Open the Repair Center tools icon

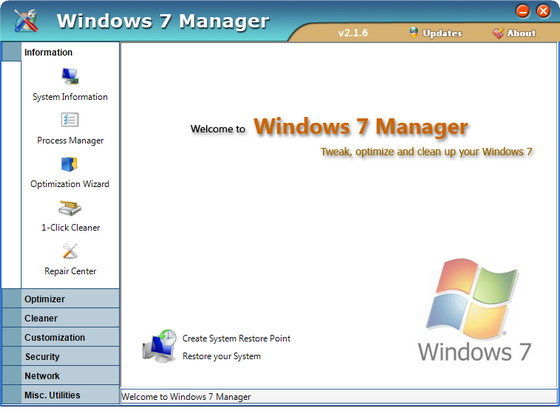(x=70, y=251)
